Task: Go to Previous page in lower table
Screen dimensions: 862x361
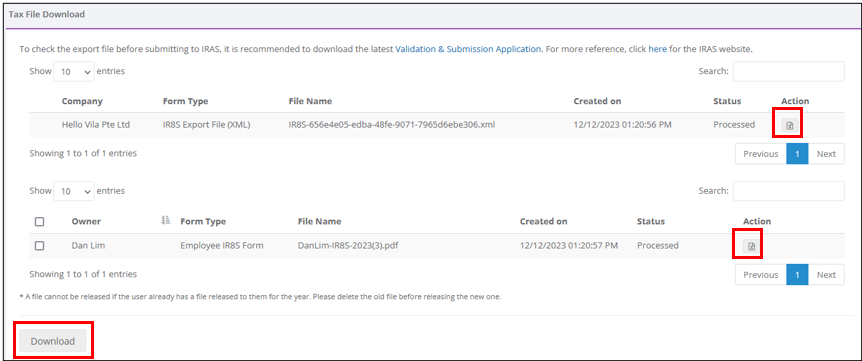Action: click(x=761, y=274)
